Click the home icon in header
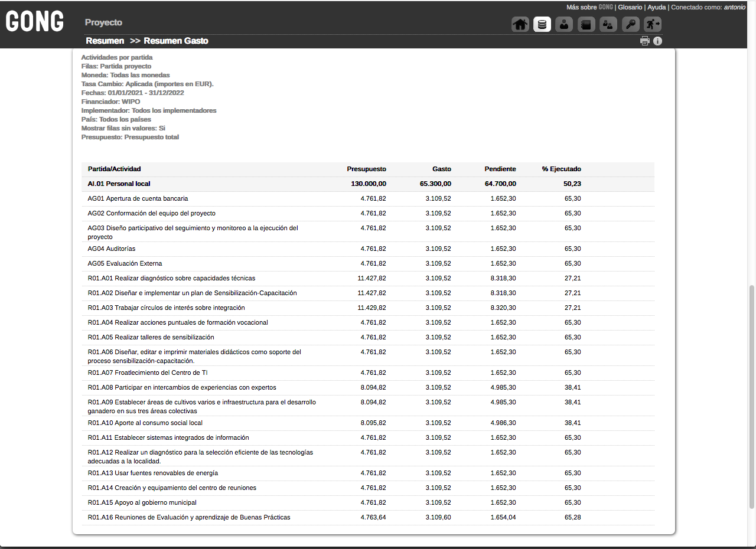The image size is (756, 549). 520,24
